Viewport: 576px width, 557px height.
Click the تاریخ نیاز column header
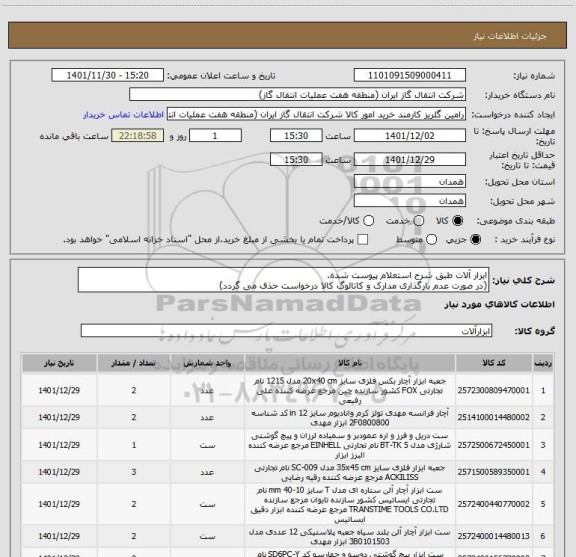tap(59, 363)
